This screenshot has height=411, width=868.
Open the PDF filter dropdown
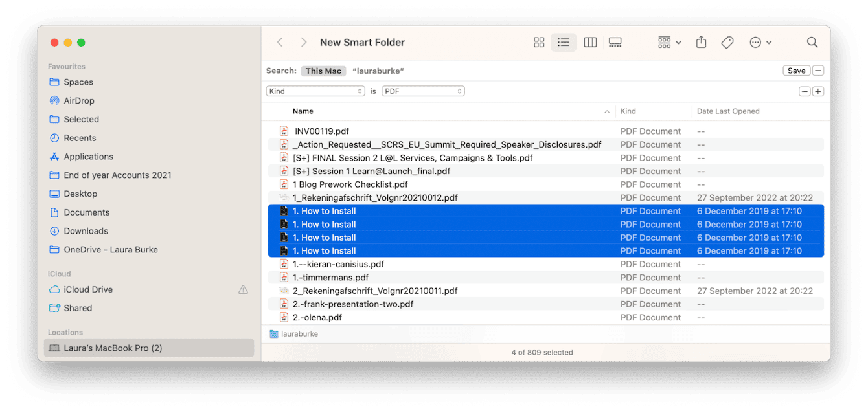point(423,91)
